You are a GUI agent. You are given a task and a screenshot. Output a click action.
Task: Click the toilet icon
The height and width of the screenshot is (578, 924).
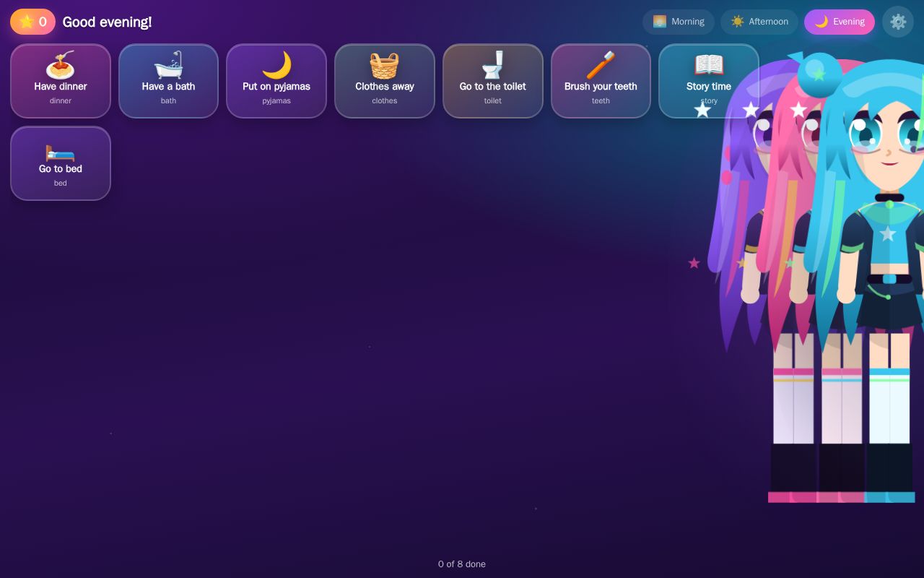click(x=493, y=65)
